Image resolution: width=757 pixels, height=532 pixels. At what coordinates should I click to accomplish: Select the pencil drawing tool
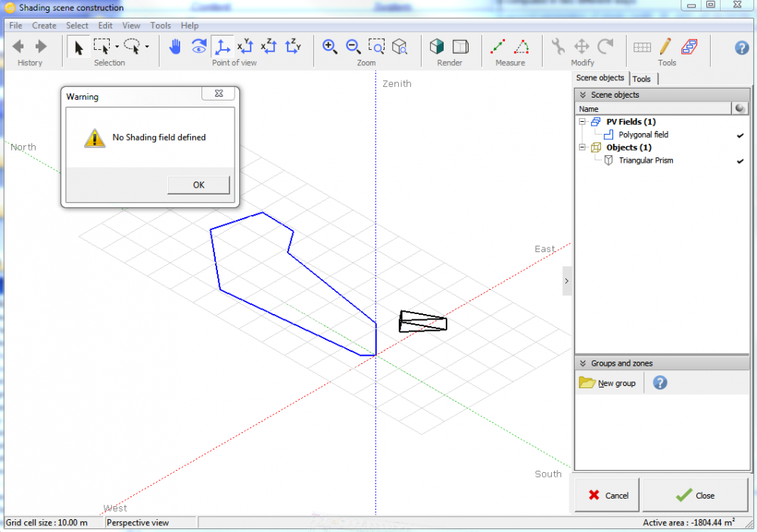pyautogui.click(x=665, y=47)
